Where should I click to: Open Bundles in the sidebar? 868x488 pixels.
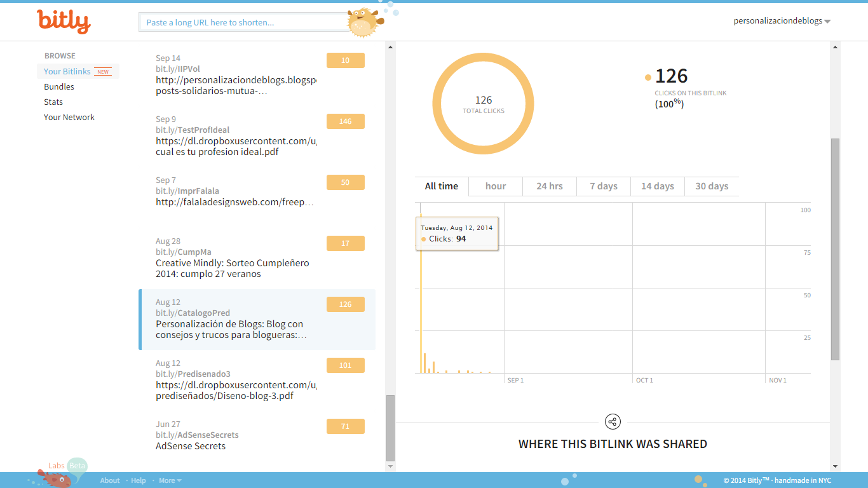tap(59, 86)
